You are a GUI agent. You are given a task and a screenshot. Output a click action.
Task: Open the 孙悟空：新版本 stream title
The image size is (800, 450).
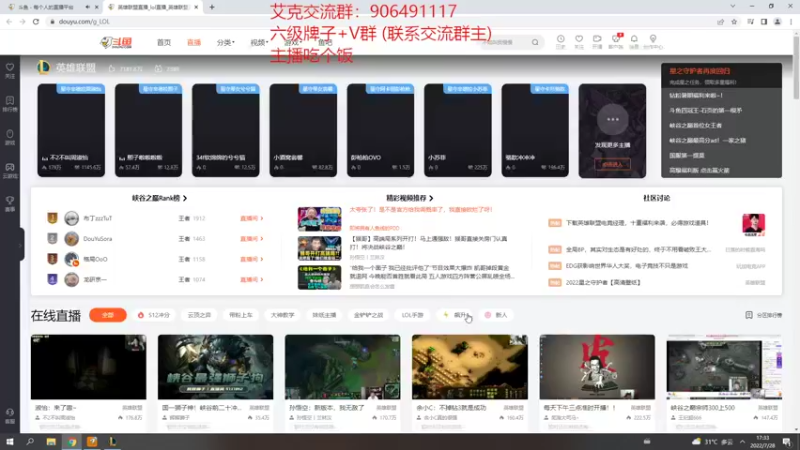pos(328,408)
